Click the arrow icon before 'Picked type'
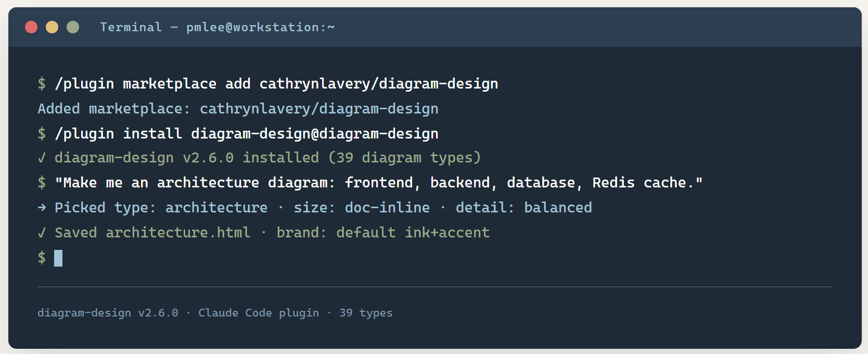The width and height of the screenshot is (868, 354). tap(42, 208)
